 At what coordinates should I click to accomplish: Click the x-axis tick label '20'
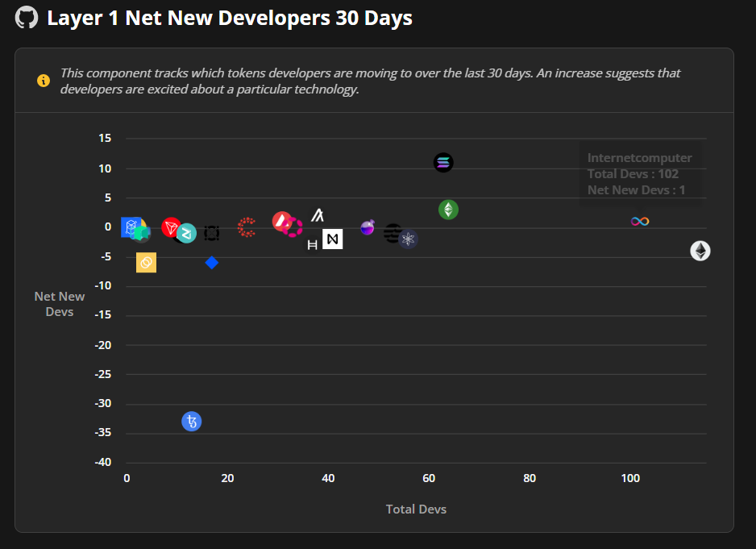(227, 478)
